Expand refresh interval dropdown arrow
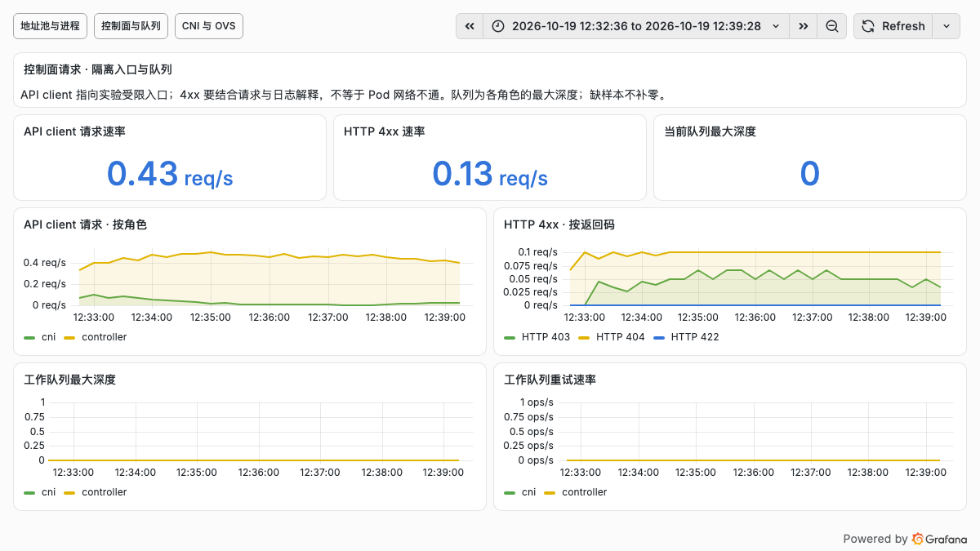 pos(947,26)
